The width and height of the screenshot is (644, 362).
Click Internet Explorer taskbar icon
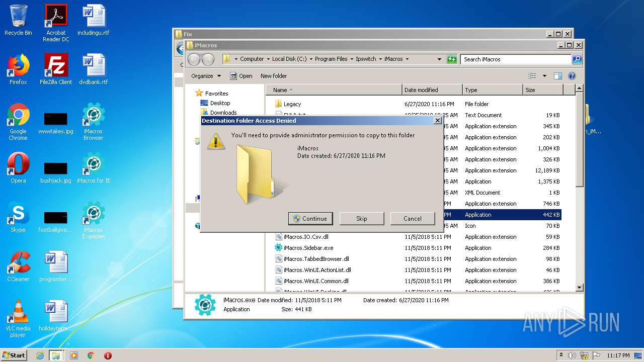pos(40,355)
